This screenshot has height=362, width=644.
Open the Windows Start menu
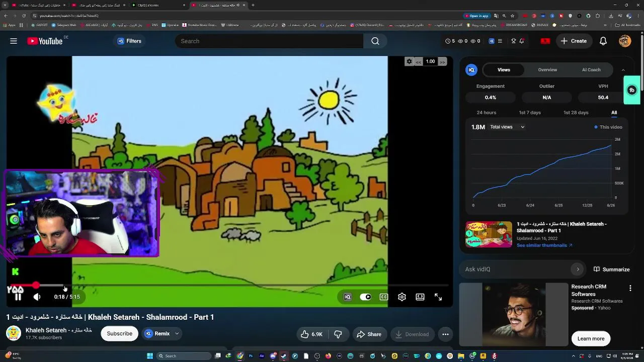[x=149, y=356]
